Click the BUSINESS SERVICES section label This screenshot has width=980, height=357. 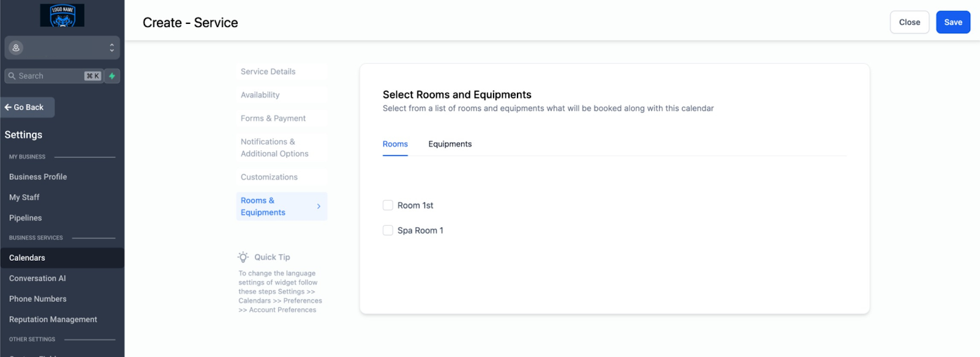point(36,238)
